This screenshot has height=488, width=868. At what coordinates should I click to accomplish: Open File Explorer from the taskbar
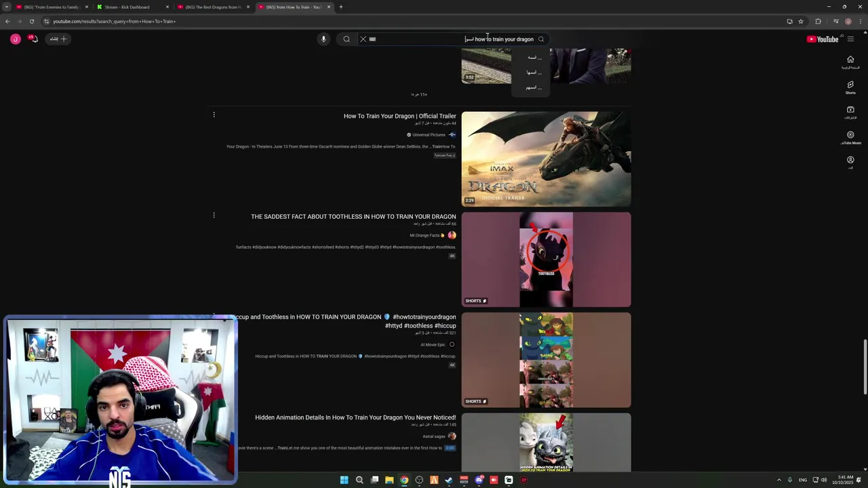389,480
